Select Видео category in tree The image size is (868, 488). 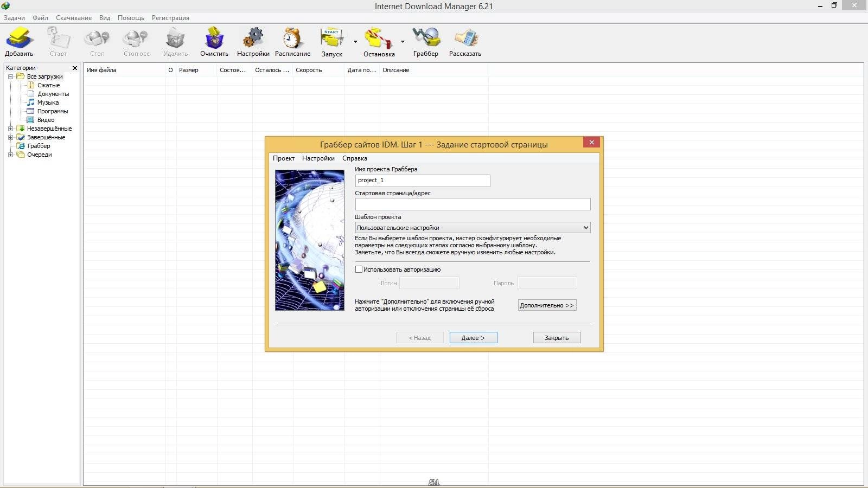coord(46,120)
